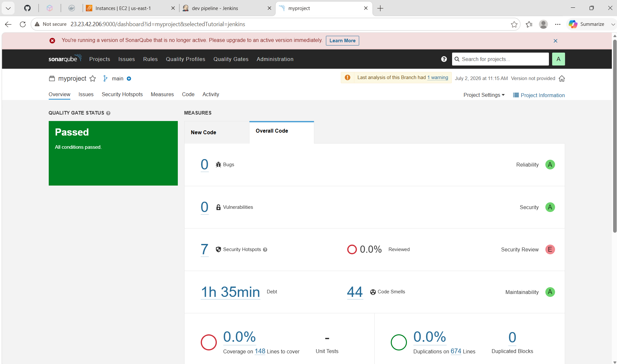617x364 pixels.
Task: Click Security Hotspots help icon
Action: click(265, 250)
